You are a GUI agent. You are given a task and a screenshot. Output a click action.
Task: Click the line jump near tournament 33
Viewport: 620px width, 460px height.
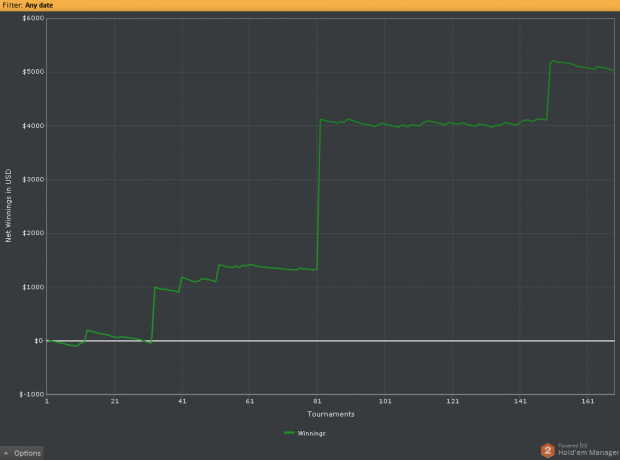(153, 314)
